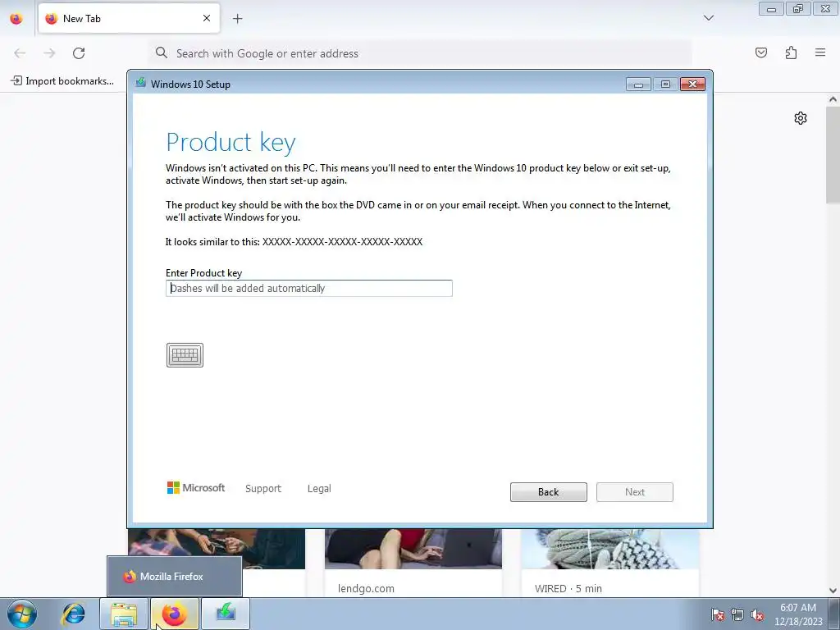Open Firefox View pinned icon
Image resolution: width=840 pixels, height=630 pixels.
click(x=16, y=19)
